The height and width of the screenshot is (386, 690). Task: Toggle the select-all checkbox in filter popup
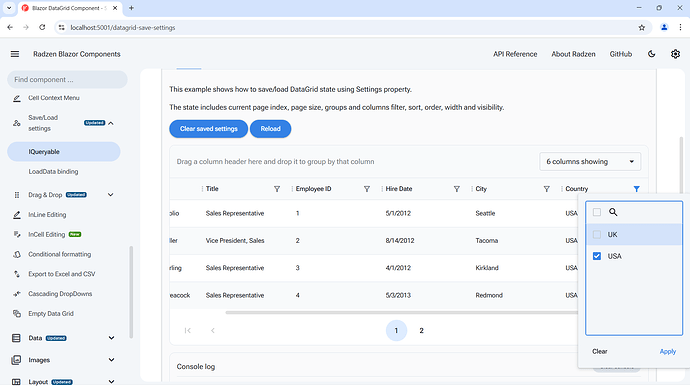click(x=597, y=212)
